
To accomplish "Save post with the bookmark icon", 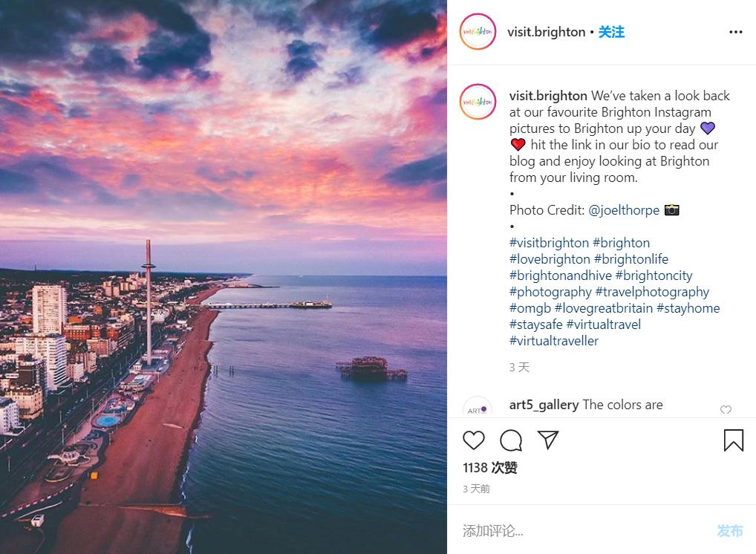I will click(733, 440).
